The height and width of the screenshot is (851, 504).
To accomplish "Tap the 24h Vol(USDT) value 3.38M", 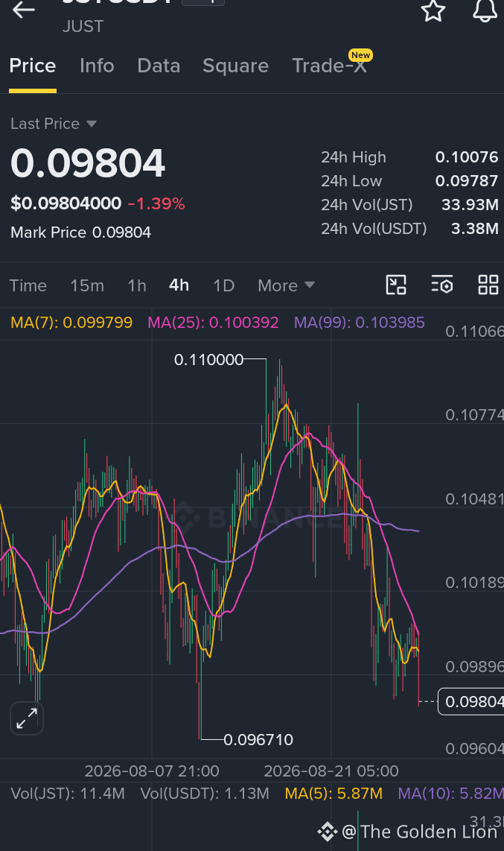I will point(475,229).
